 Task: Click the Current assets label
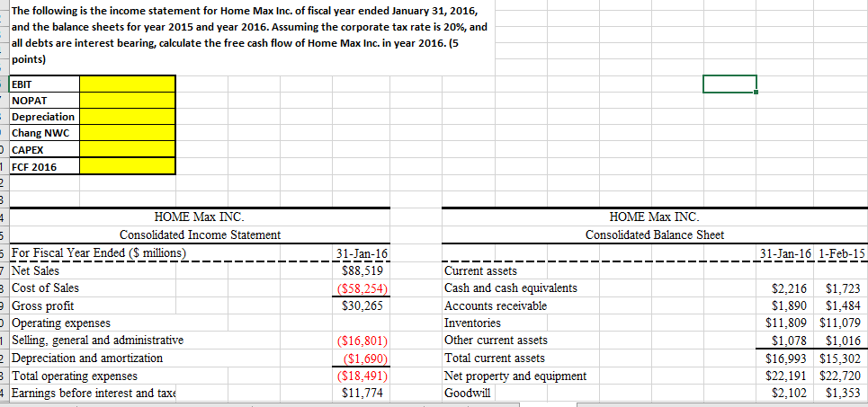click(x=480, y=271)
